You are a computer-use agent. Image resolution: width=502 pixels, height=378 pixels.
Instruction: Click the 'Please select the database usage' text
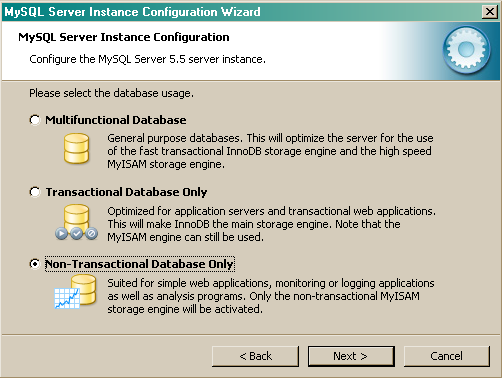click(111, 93)
